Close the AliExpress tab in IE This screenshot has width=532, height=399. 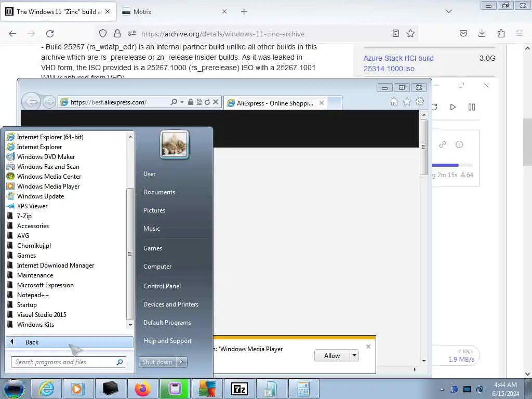(321, 103)
